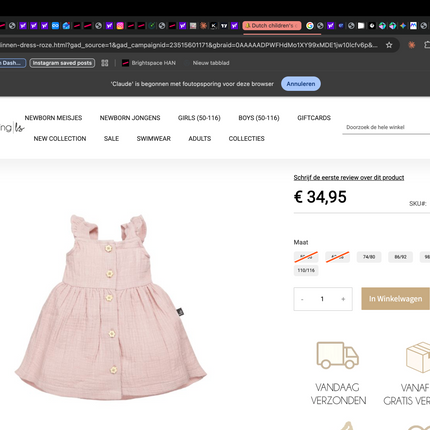Image resolution: width=430 pixels, height=430 pixels.
Task: Increase quantity with the plus button
Action: 343,299
